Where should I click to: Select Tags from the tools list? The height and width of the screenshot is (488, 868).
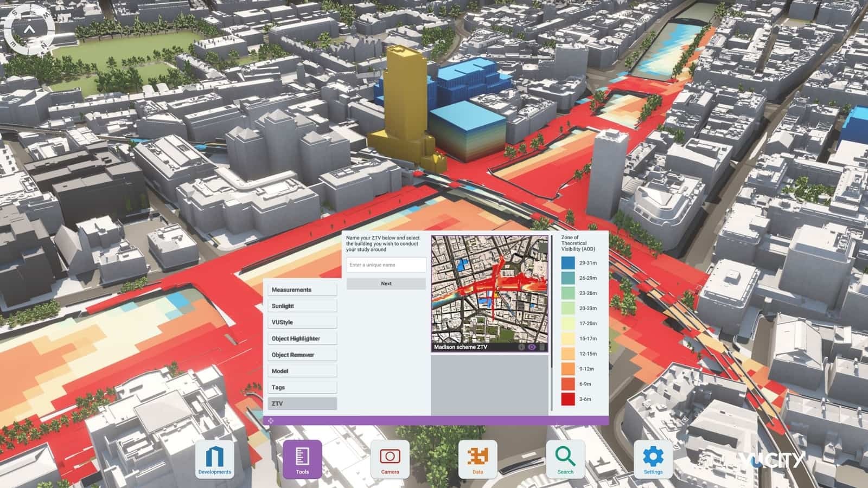(302, 387)
